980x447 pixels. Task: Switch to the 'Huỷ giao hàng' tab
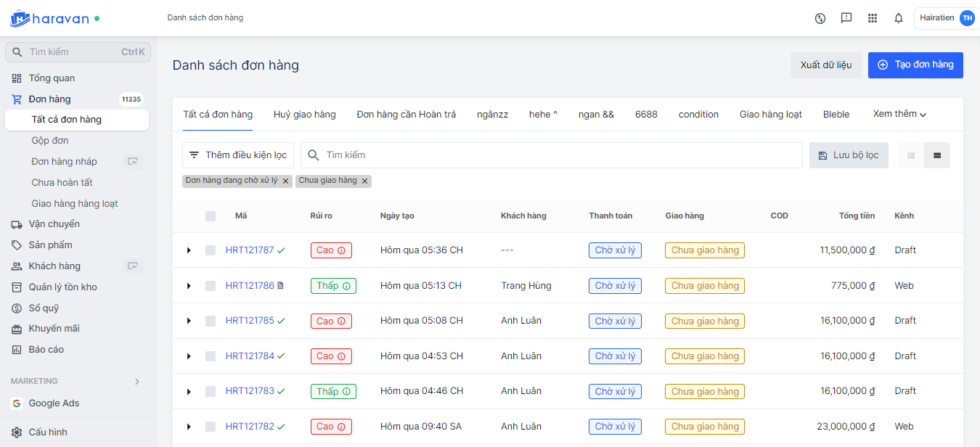coord(304,114)
